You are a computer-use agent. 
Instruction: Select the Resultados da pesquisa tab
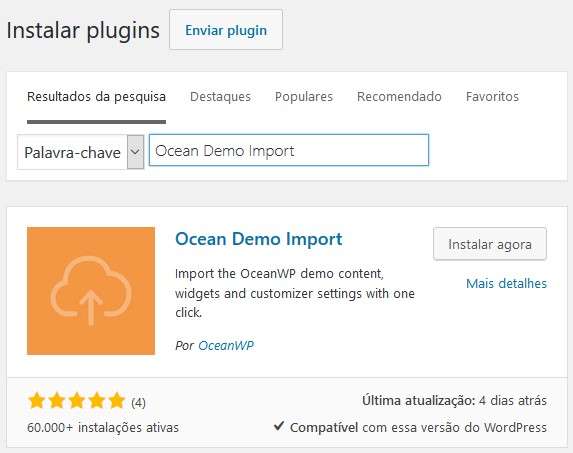coord(96,98)
